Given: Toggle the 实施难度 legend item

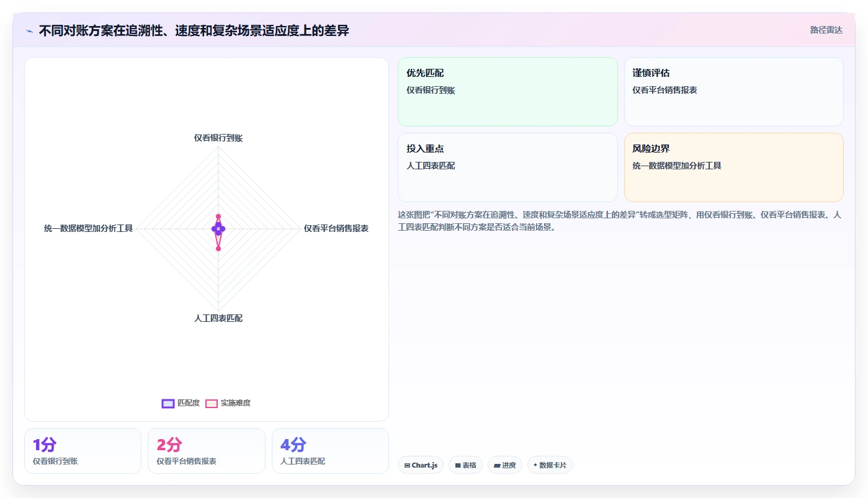Looking at the screenshot, I should (228, 403).
